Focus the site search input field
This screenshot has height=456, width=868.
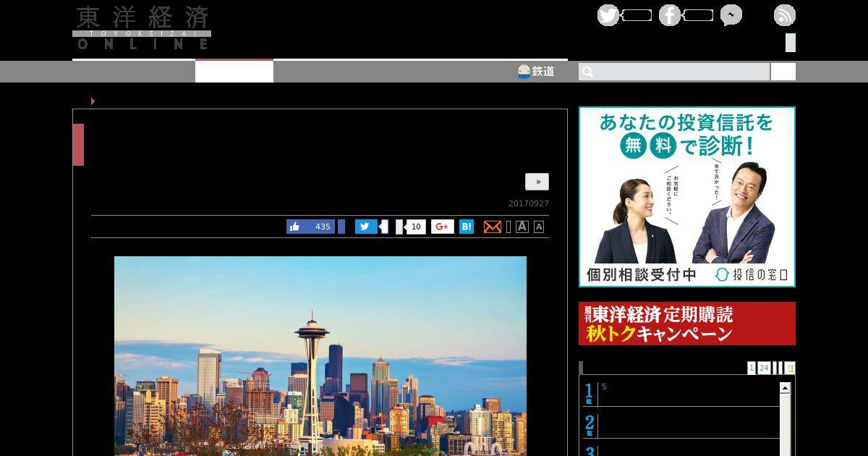pos(674,72)
